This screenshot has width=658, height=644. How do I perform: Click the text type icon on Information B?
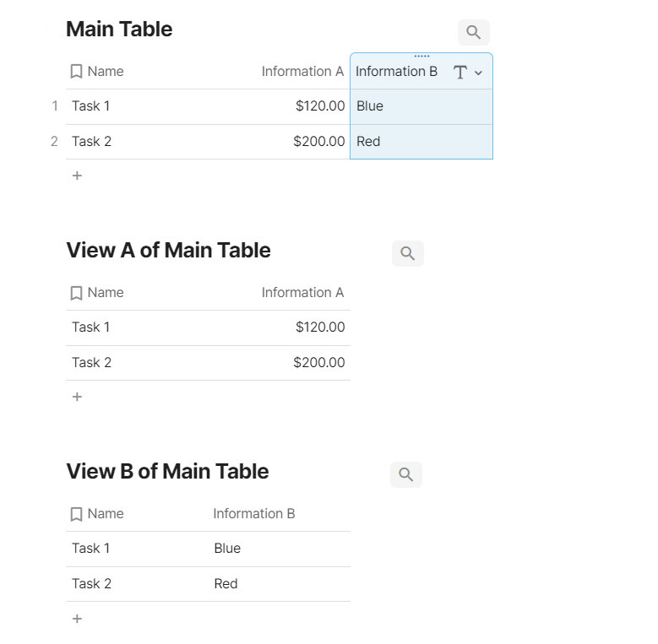tap(460, 73)
